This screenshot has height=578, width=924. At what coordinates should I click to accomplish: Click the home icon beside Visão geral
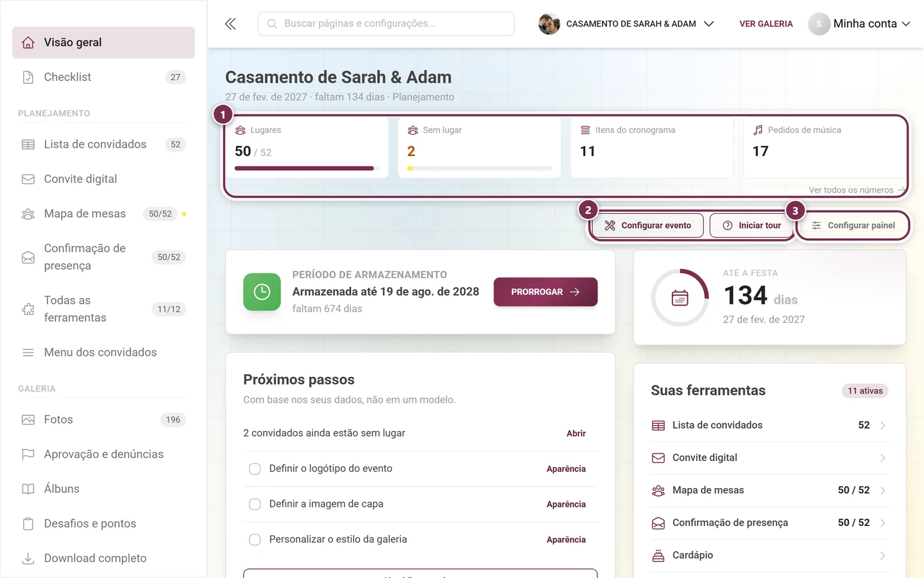[28, 42]
